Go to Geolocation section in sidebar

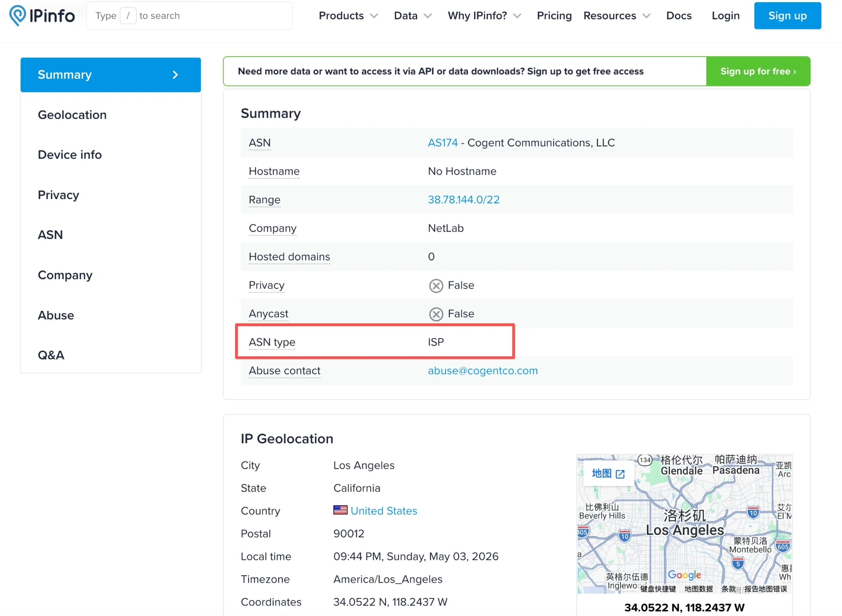72,115
